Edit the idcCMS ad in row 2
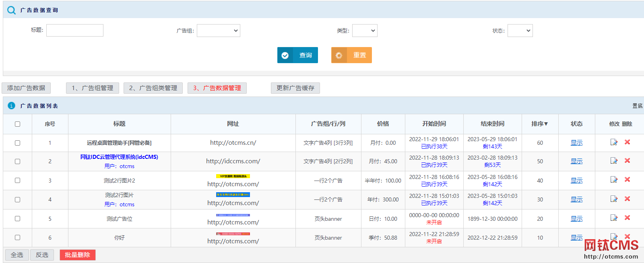The image size is (644, 263). click(x=614, y=160)
